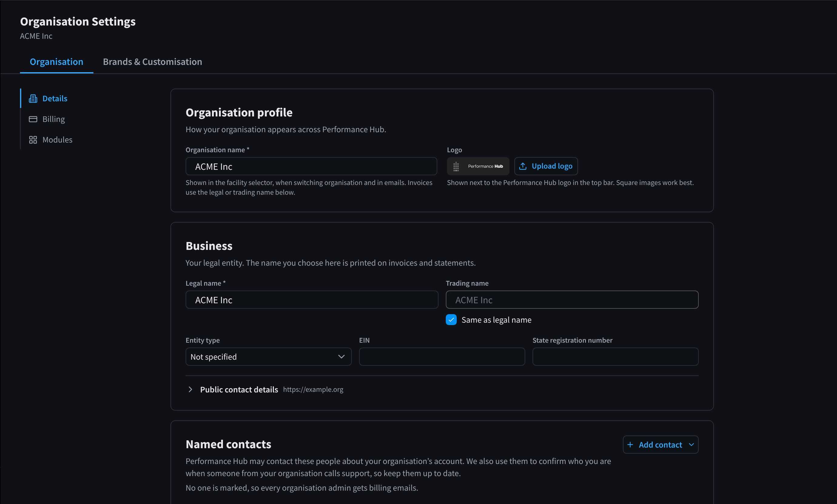The width and height of the screenshot is (837, 504).
Task: Select the Modules grid icon
Action: click(33, 139)
